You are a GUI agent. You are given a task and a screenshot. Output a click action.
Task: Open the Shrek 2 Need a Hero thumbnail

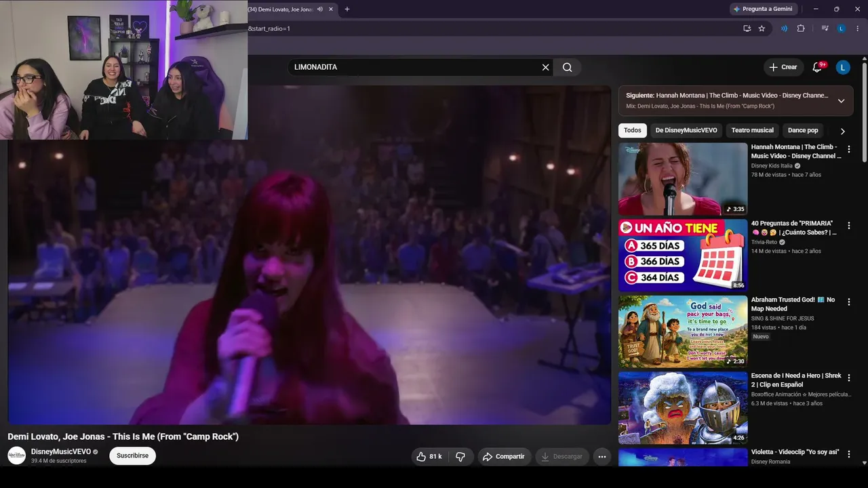coord(683,408)
